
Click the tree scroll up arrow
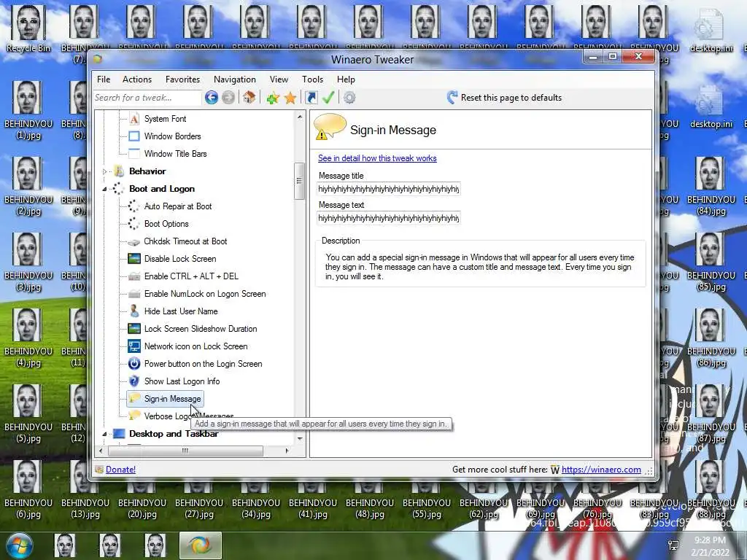300,117
